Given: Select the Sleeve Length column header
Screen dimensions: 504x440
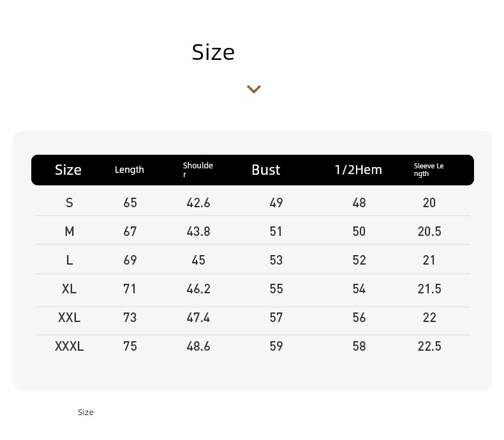Looking at the screenshot, I should [x=429, y=170].
